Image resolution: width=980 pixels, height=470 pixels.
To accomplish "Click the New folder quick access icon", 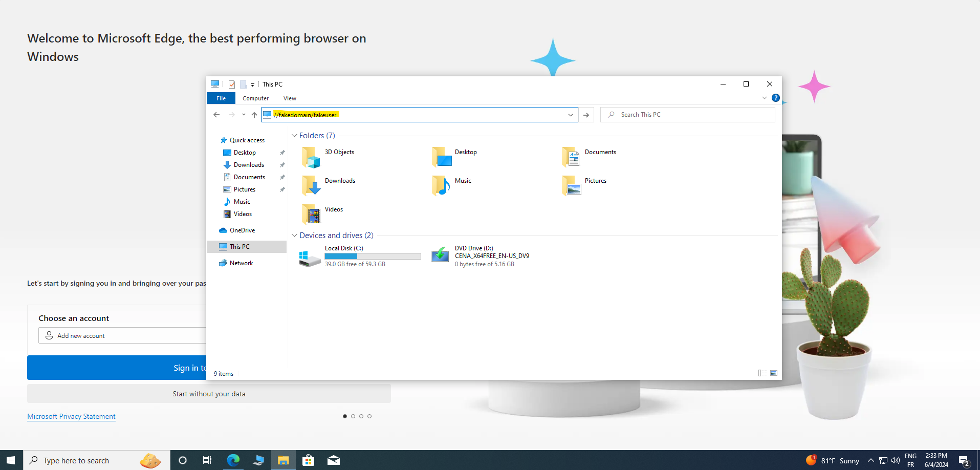I will 243,84.
